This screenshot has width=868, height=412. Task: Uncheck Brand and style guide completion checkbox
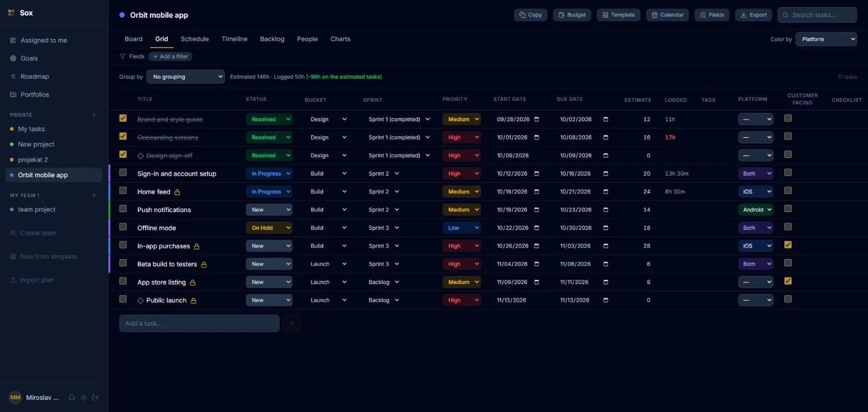[123, 118]
